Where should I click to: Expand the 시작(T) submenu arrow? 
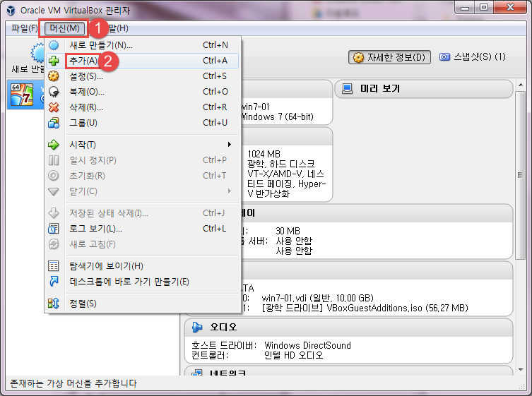(x=230, y=145)
